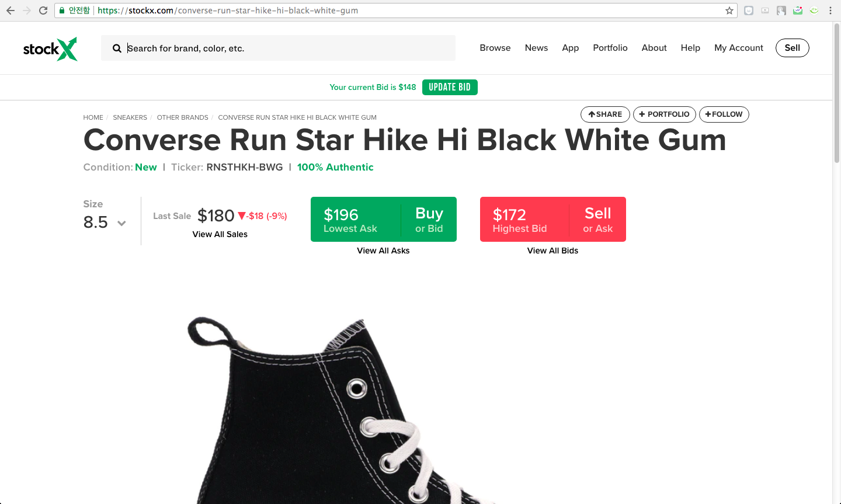Open the Browse menu
Image resolution: width=841 pixels, height=504 pixels.
(495, 48)
